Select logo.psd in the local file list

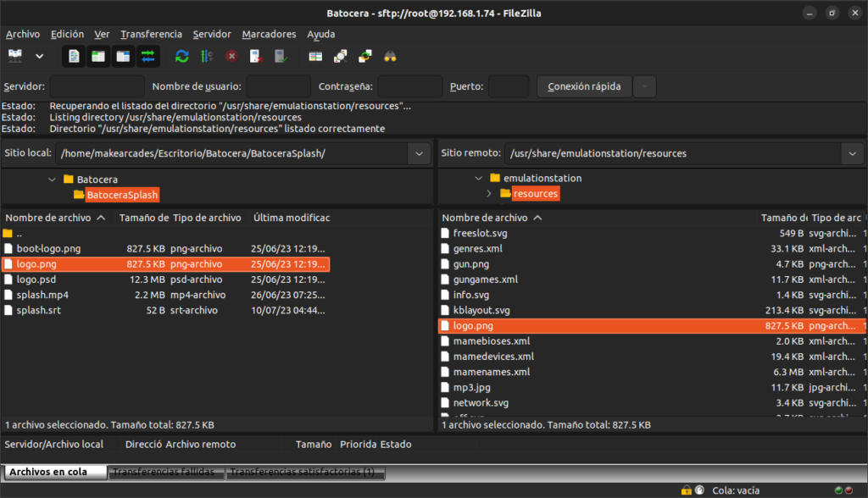click(x=166, y=279)
